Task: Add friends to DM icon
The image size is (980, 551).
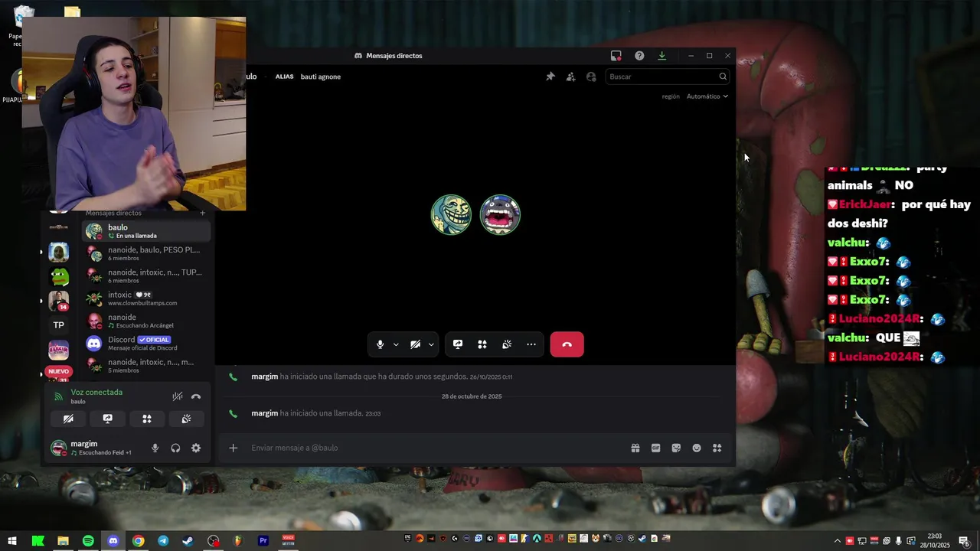Action: pos(570,77)
